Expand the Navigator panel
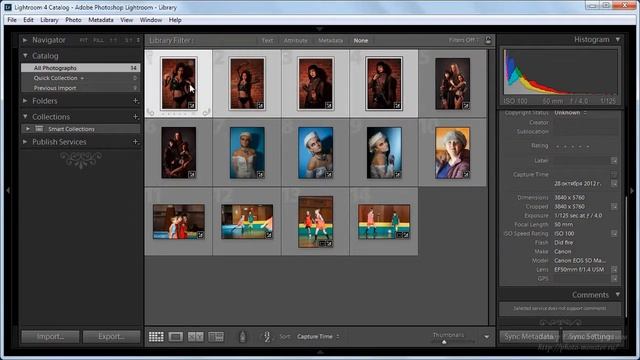The height and width of the screenshot is (360, 640). (x=25, y=40)
